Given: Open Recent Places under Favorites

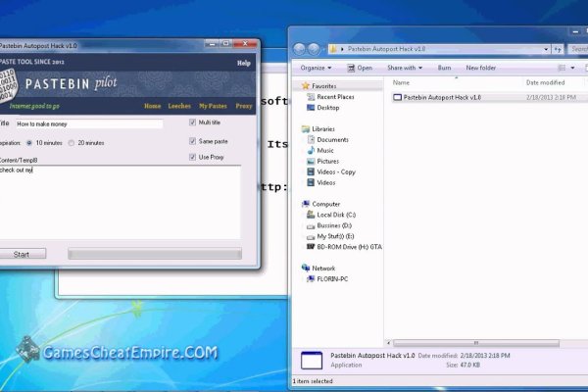Looking at the screenshot, I should (334, 97).
